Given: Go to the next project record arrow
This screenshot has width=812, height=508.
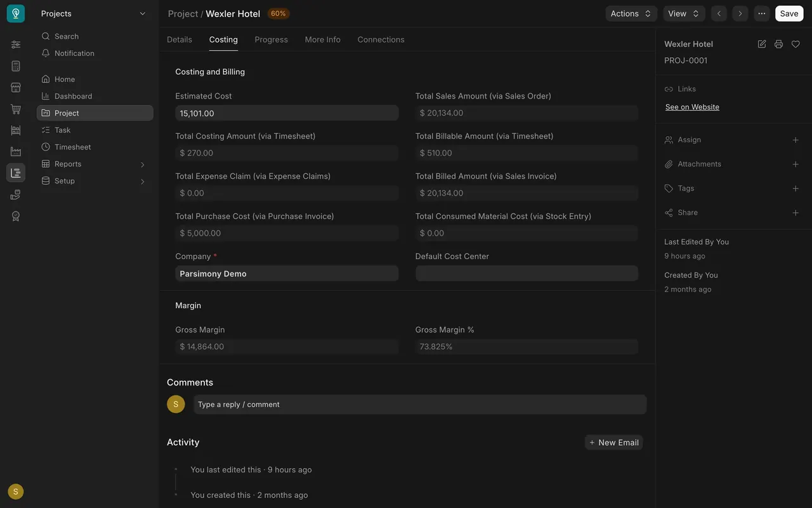Looking at the screenshot, I should coord(740,13).
